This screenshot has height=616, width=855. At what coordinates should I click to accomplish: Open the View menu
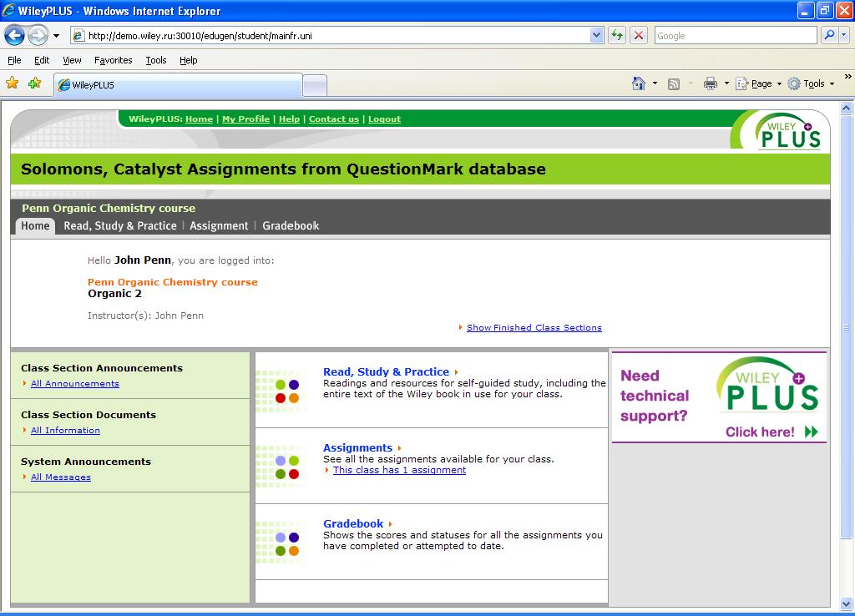tap(72, 60)
